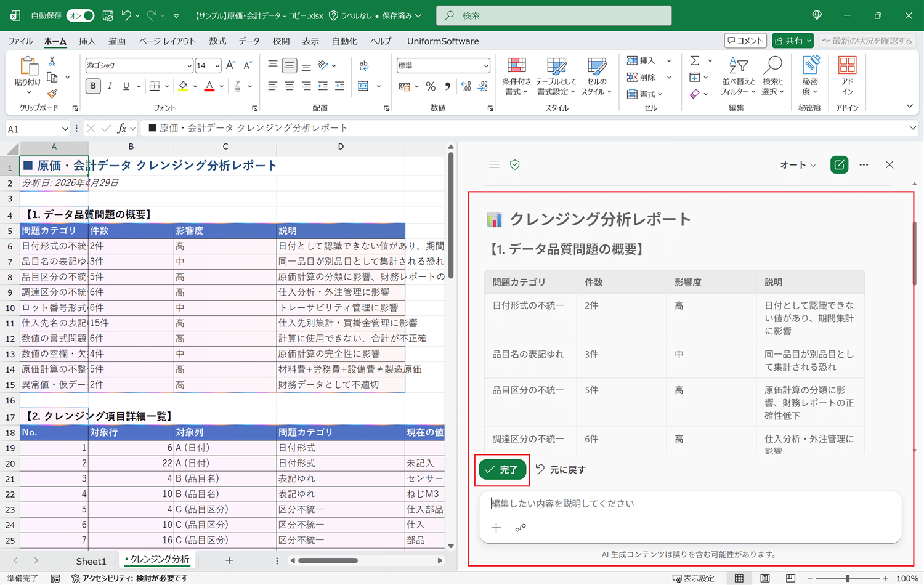The height and width of the screenshot is (585, 924).
Task: Click the add new sheet plus button
Action: [x=229, y=560]
